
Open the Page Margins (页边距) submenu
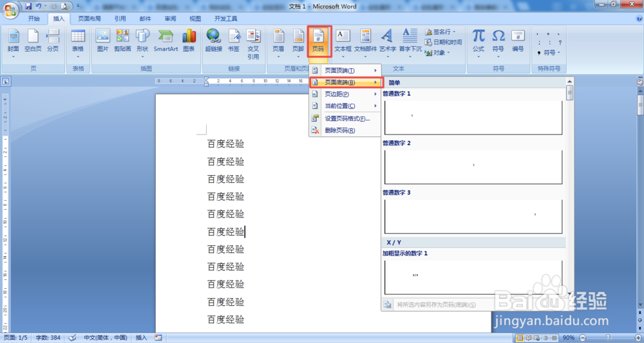[x=345, y=94]
